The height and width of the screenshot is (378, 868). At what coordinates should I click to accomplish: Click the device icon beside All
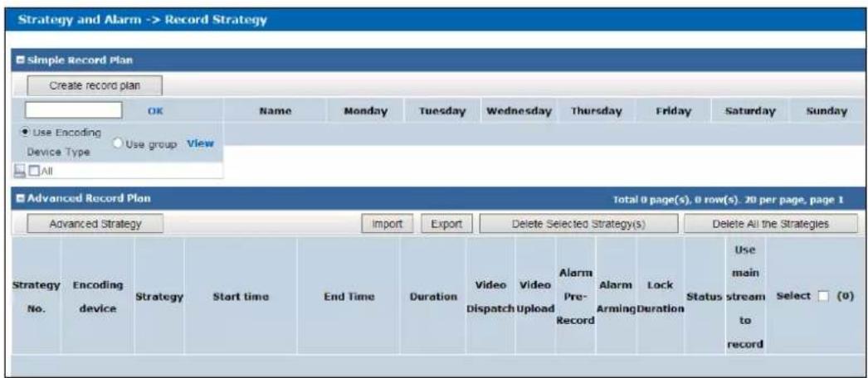[x=20, y=172]
